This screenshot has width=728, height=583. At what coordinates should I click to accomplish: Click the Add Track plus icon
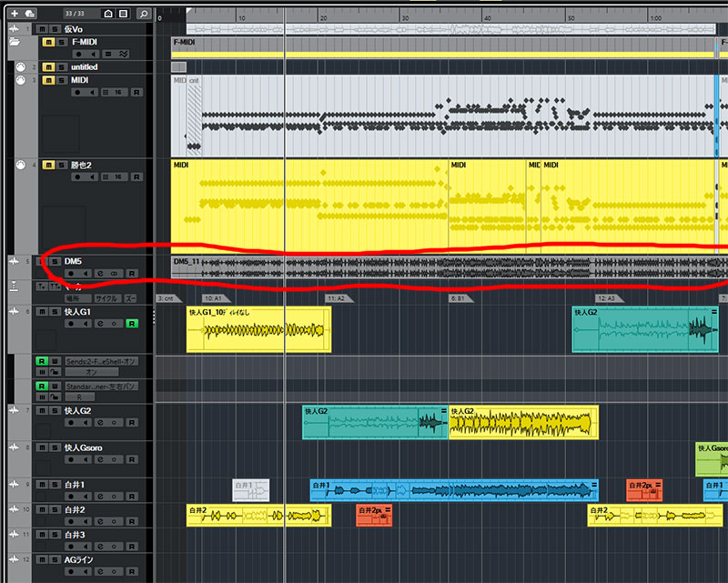coord(15,14)
